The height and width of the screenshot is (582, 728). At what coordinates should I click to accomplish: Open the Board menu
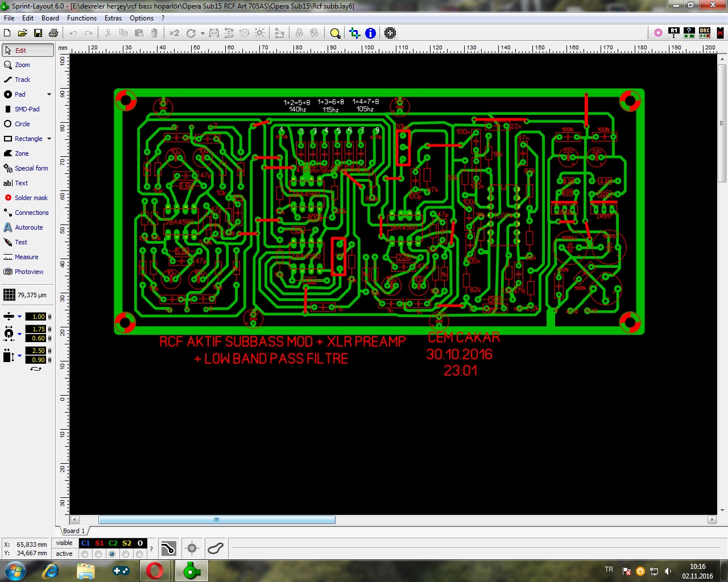(50, 18)
